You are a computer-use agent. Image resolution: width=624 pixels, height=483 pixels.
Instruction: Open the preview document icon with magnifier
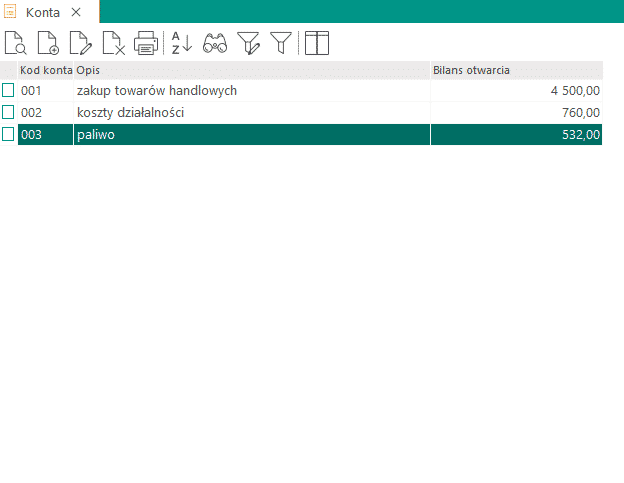pyautogui.click(x=16, y=43)
